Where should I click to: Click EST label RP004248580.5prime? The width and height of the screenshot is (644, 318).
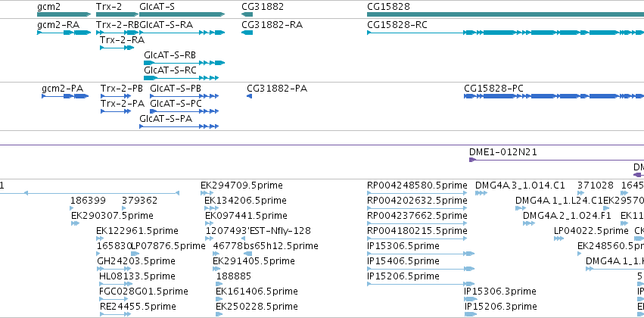click(x=417, y=185)
